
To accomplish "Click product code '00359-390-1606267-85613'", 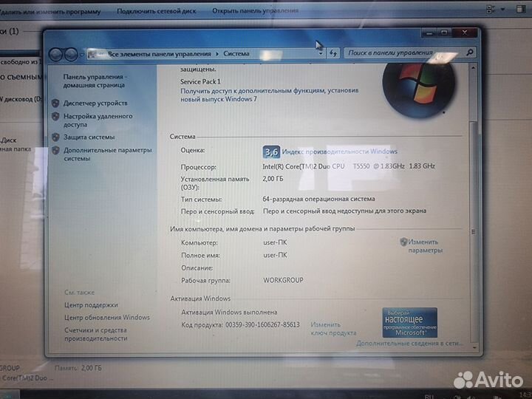I will pyautogui.click(x=262, y=324).
